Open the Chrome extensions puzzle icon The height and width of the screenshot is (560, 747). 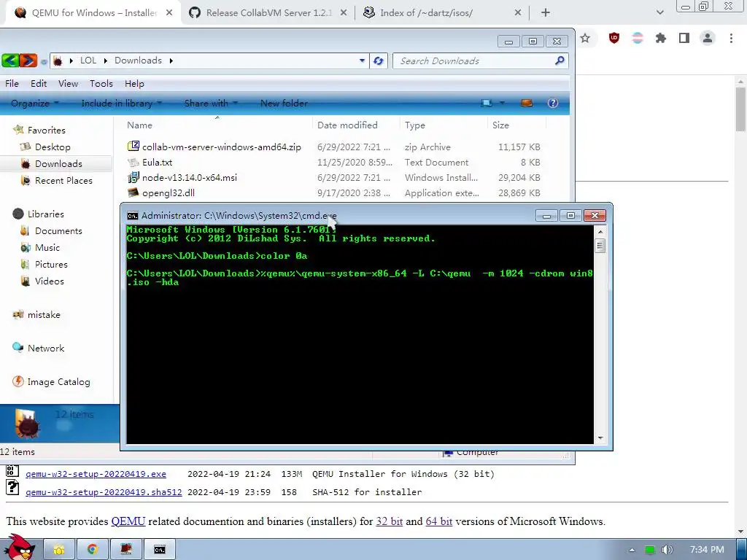pos(661,38)
